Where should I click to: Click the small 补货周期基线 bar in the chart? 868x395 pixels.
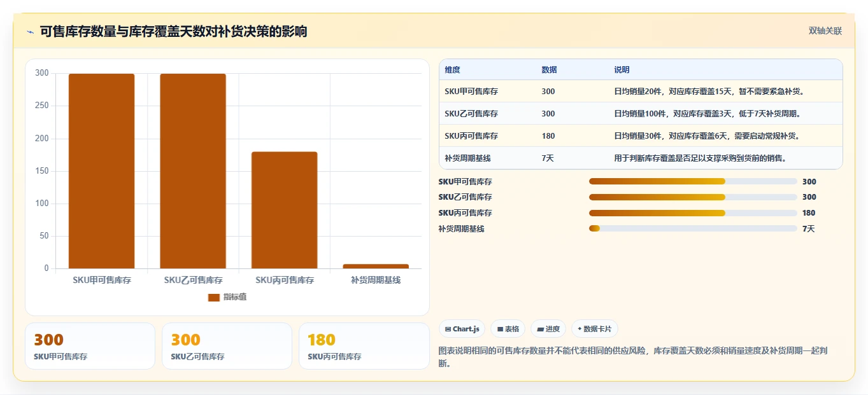coord(376,266)
